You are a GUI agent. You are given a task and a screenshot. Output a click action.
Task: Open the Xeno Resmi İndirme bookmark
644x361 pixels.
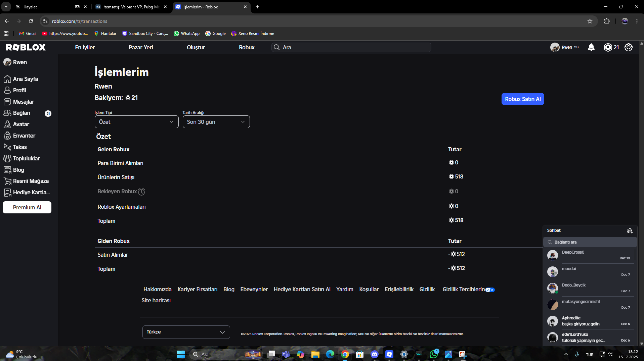tap(253, 34)
